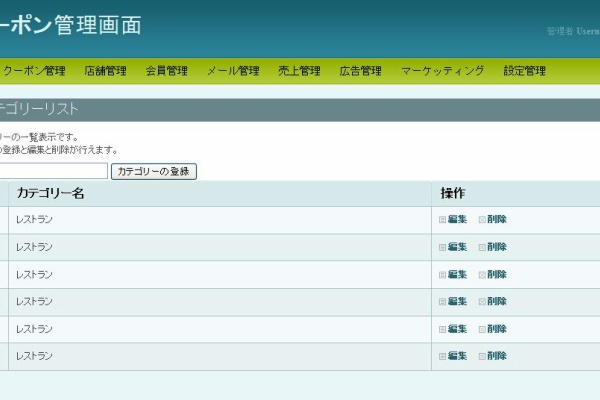Image resolution: width=600 pixels, height=400 pixels.
Task: Select second レストラン category name
Action: pos(34,247)
